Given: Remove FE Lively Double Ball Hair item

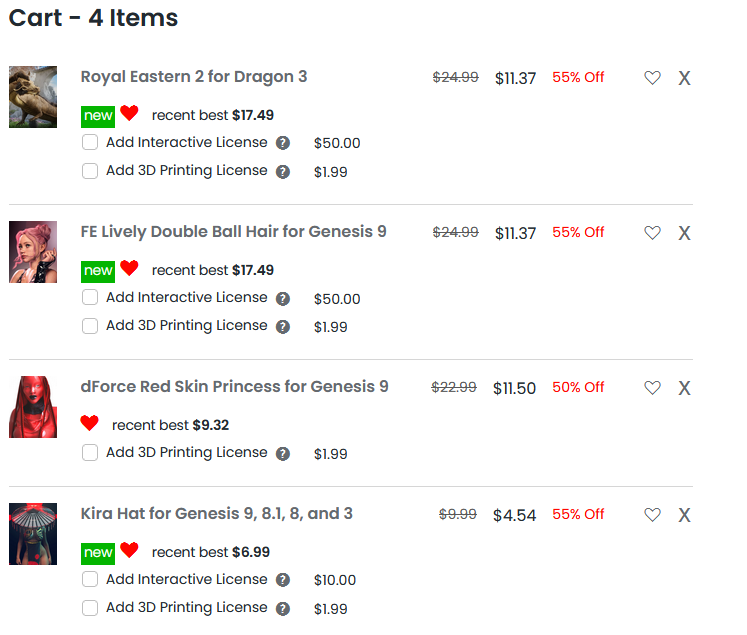Looking at the screenshot, I should pyautogui.click(x=684, y=233).
